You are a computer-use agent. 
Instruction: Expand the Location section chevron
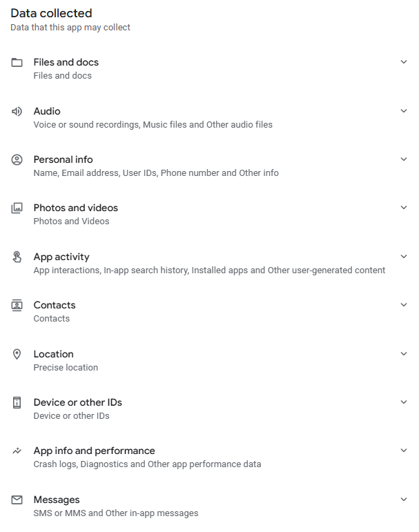(404, 353)
